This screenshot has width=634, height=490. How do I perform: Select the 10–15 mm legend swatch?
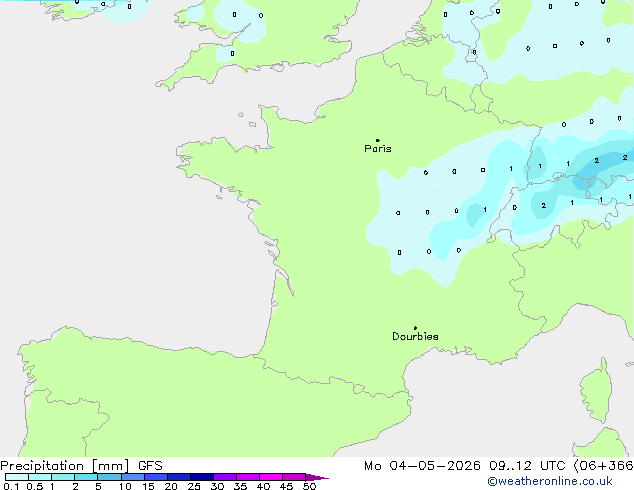(x=133, y=477)
